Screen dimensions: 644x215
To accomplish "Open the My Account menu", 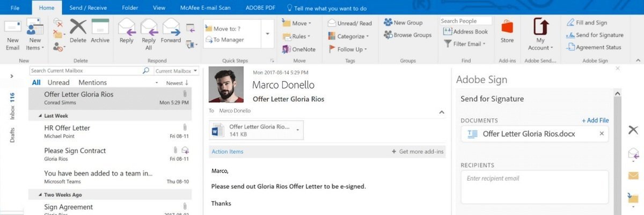I will click(540, 34).
